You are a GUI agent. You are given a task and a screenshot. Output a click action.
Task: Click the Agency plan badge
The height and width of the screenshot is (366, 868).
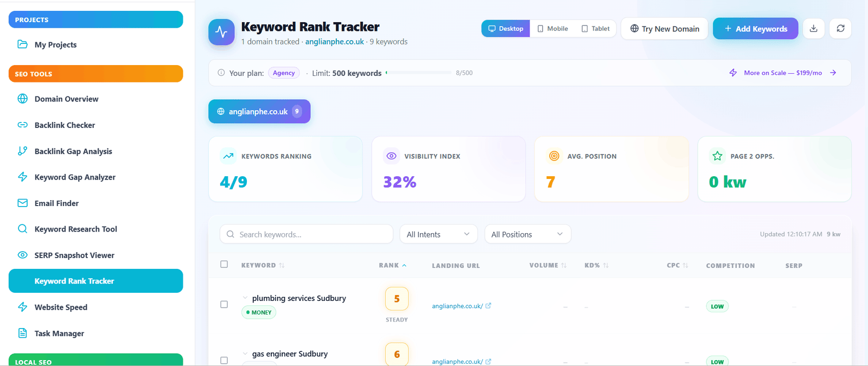(x=284, y=73)
